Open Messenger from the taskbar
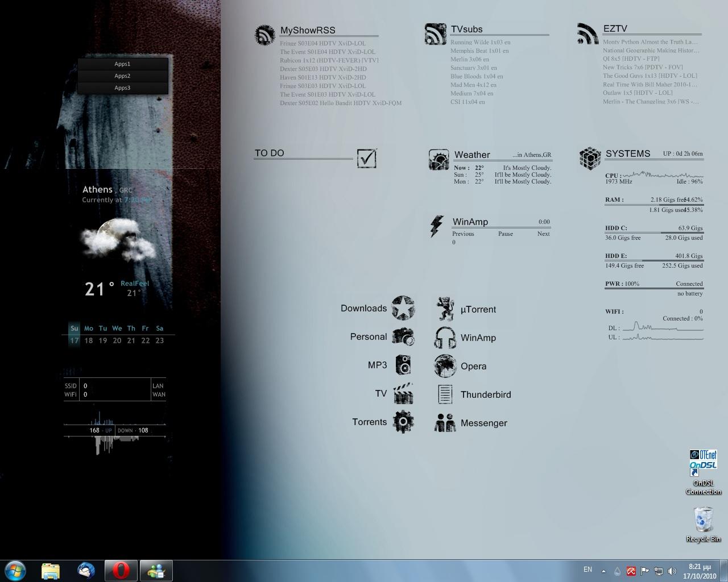728x582 pixels. pyautogui.click(x=156, y=571)
